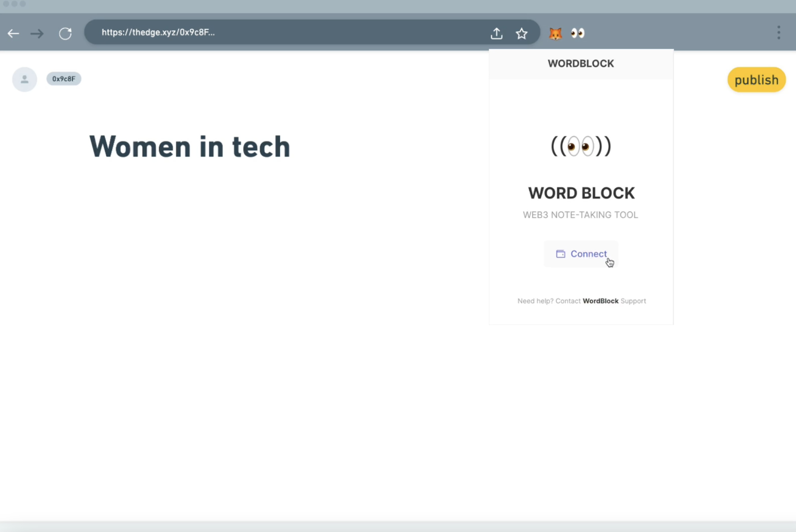Screen dimensions: 796x532
Task: Click the wallet icon beside Connect
Action: coord(560,254)
